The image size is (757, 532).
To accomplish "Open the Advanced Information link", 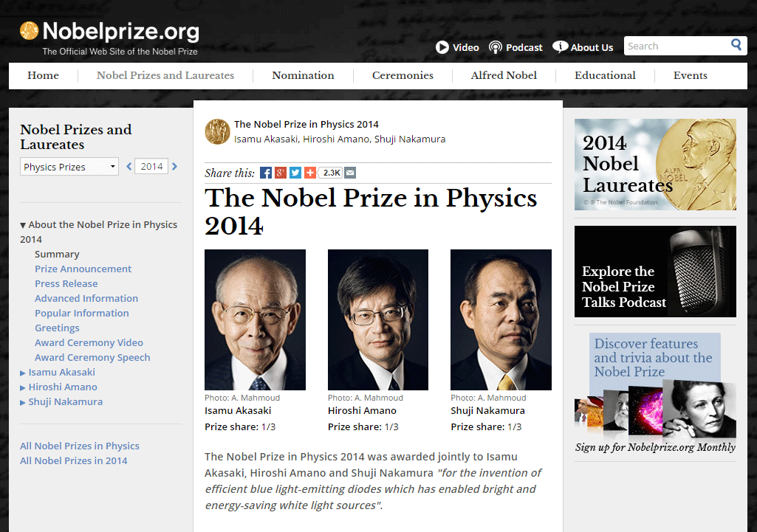I will pyautogui.click(x=86, y=299).
